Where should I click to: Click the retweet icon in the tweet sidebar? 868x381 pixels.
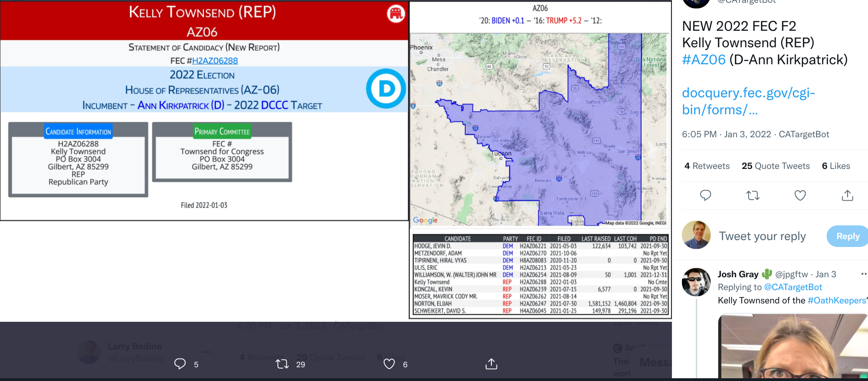pyautogui.click(x=753, y=196)
